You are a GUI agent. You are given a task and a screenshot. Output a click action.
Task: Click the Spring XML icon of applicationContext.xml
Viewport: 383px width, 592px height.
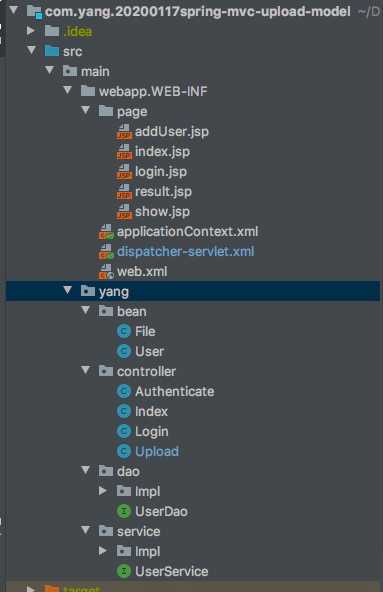106,231
